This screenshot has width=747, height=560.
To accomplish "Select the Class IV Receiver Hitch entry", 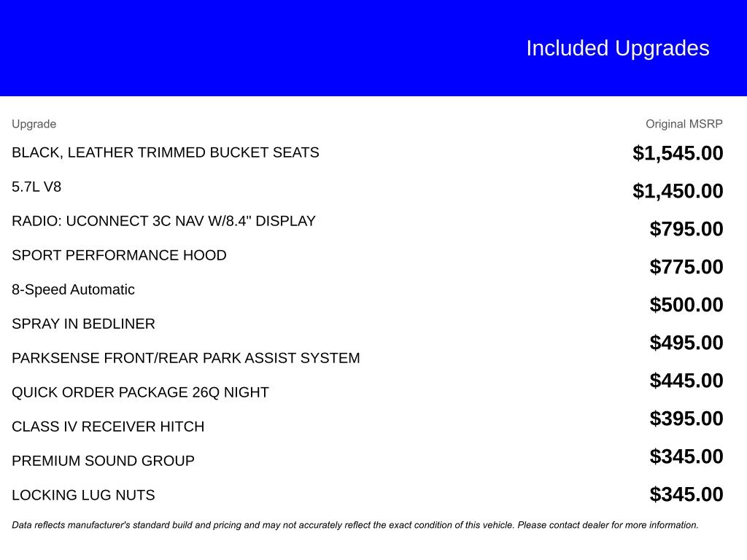I will (x=108, y=427).
